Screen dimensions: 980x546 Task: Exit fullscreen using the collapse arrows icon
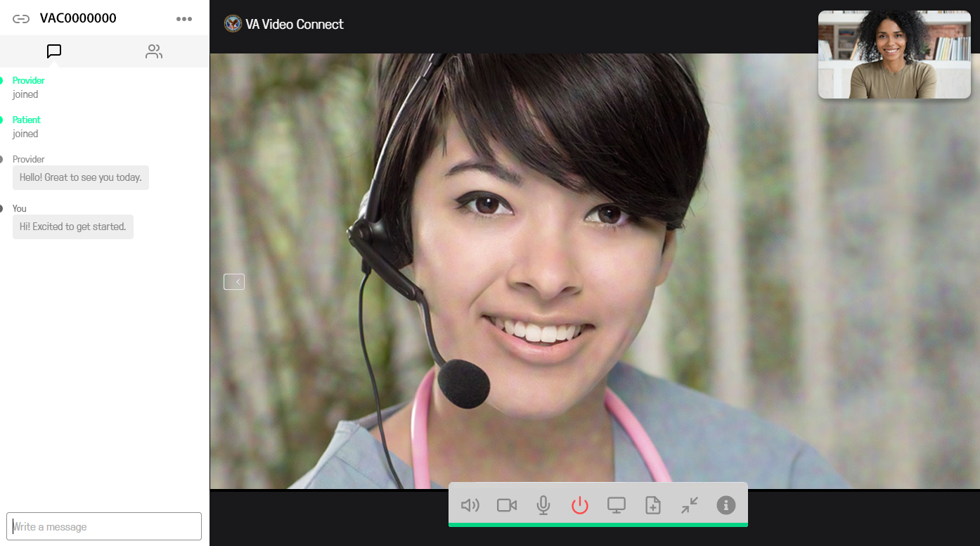(x=690, y=505)
